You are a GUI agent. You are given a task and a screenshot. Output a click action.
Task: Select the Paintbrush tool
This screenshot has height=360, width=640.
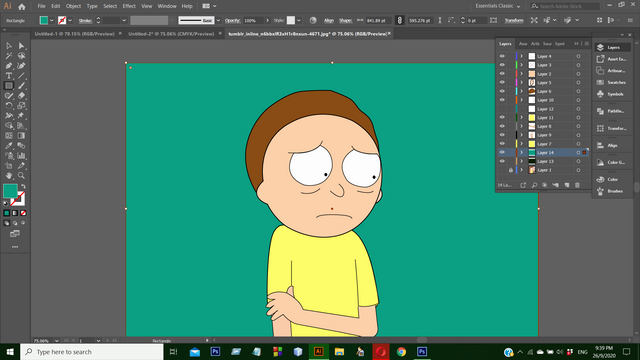click(x=21, y=86)
